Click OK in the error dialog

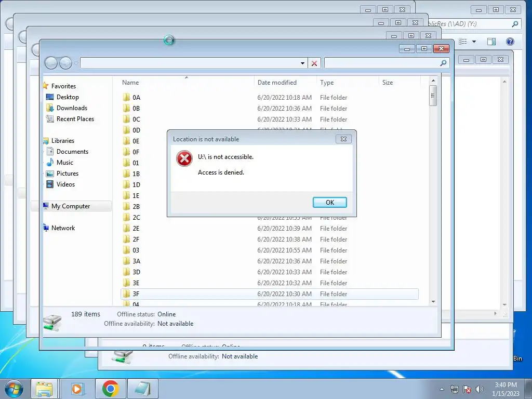click(329, 202)
